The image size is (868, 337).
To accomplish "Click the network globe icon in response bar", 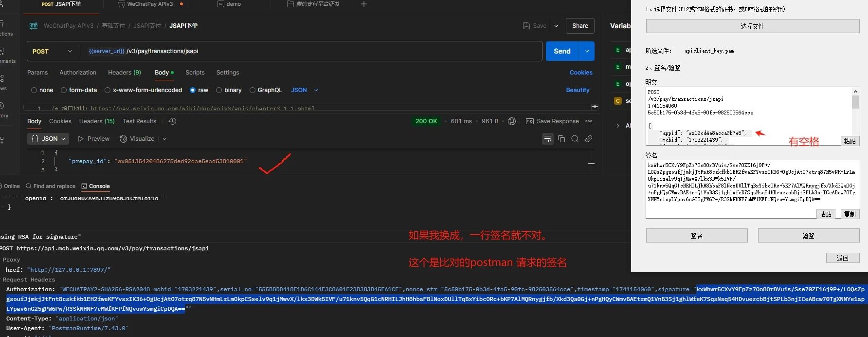I will pos(512,121).
